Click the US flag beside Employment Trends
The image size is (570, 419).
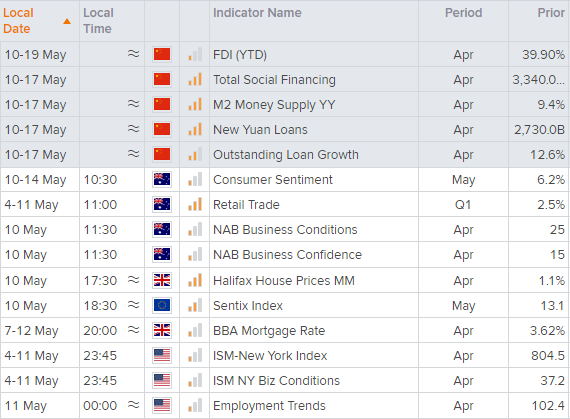162,405
